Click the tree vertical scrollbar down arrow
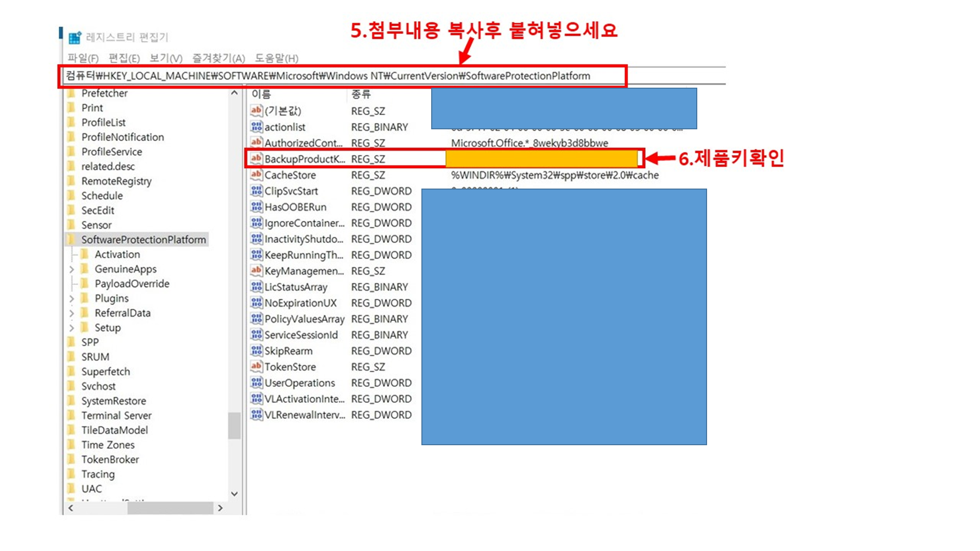980x551 pixels. pos(234,494)
